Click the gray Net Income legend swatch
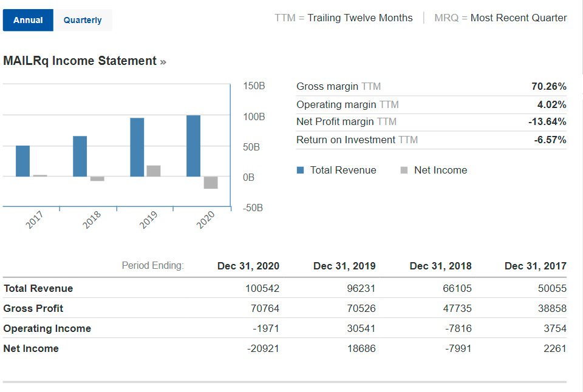Image resolution: width=583 pixels, height=392 pixels. coord(404,171)
